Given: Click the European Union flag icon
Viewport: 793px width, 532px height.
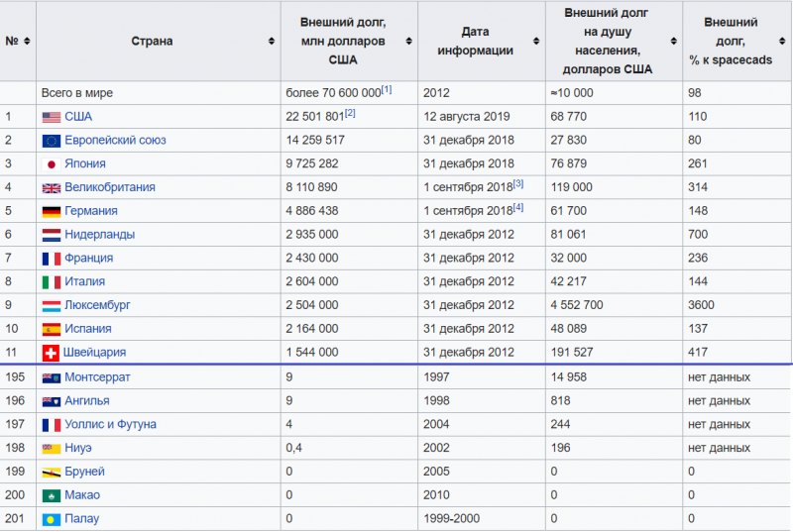Looking at the screenshot, I should (x=52, y=141).
